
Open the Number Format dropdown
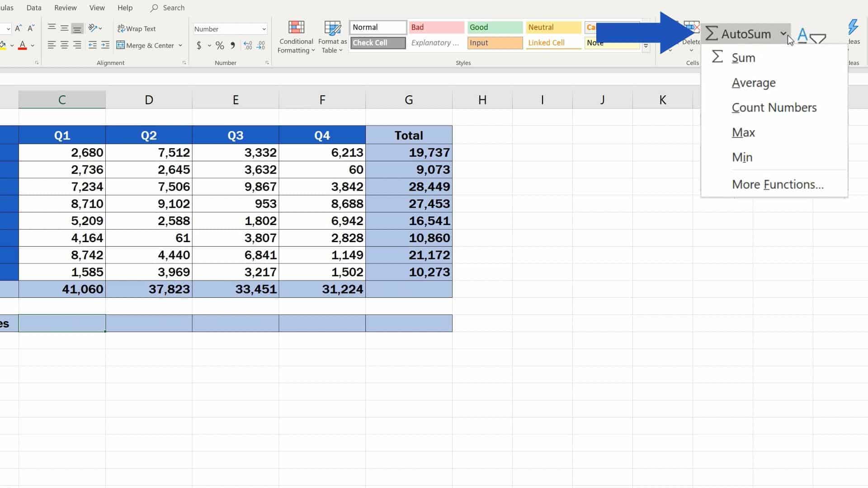[264, 29]
